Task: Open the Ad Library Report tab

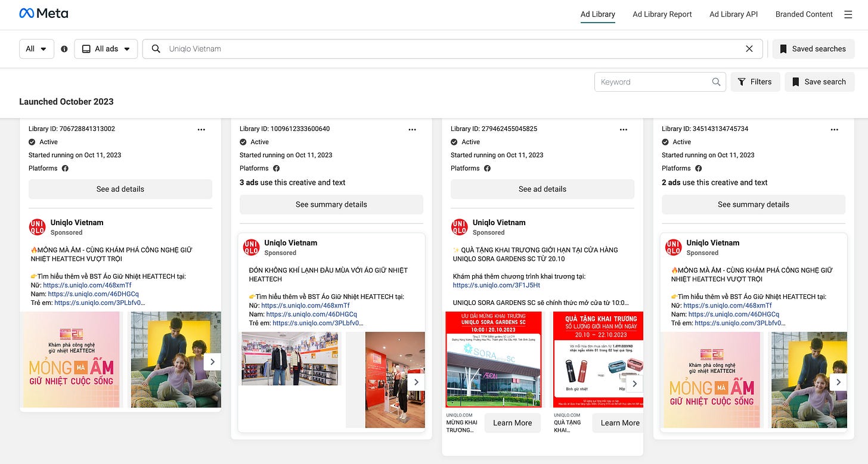Action: (x=662, y=14)
